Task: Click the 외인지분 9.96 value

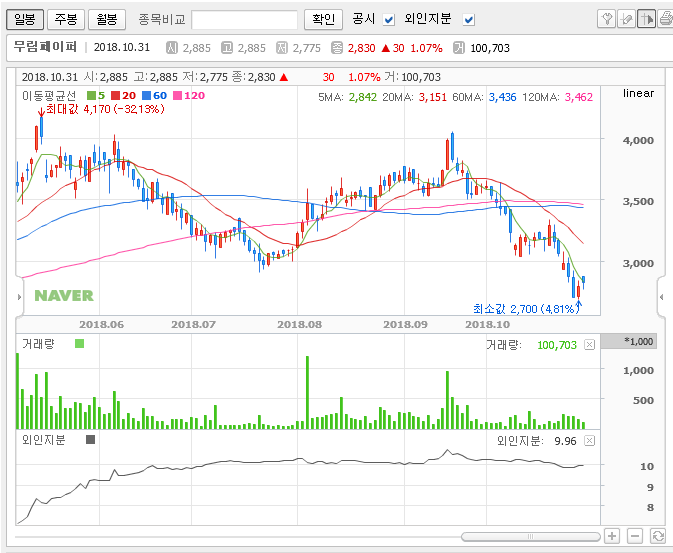Action: [565, 441]
